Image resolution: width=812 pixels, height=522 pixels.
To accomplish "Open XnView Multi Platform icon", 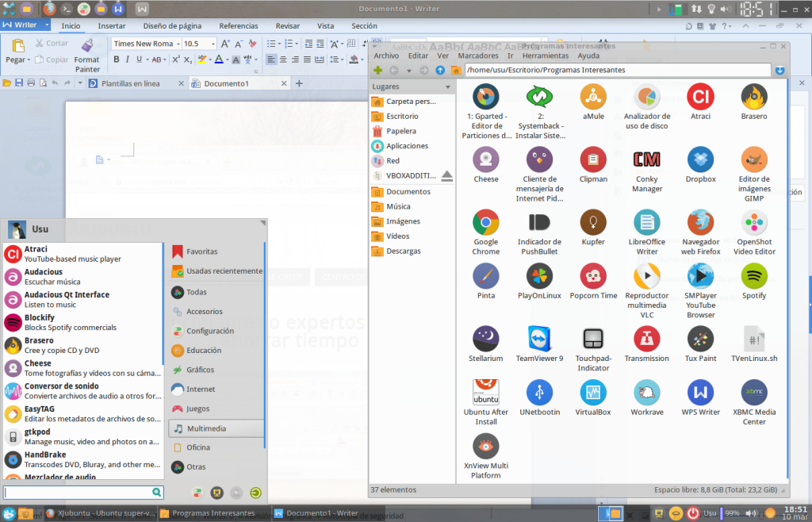I will point(486,446).
